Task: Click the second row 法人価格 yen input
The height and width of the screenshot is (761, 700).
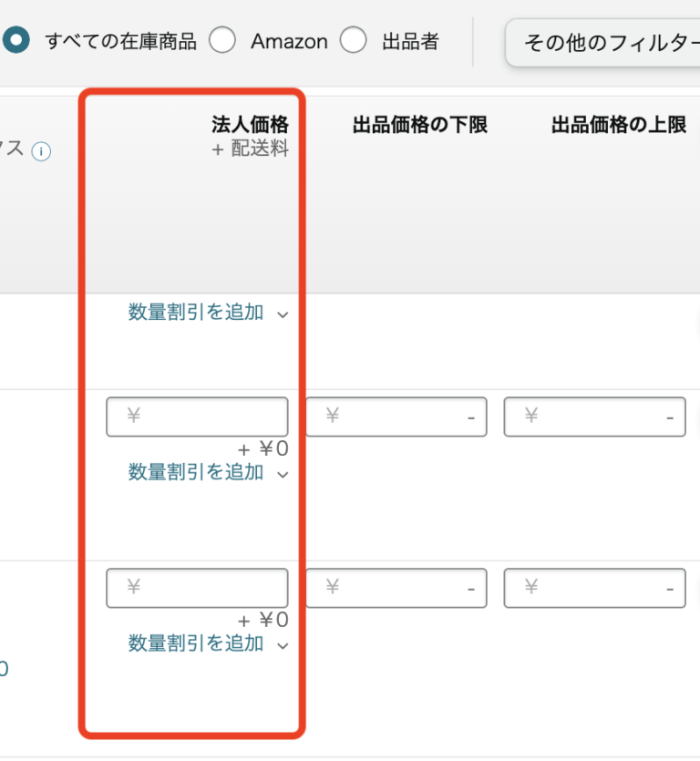Action: click(x=197, y=416)
